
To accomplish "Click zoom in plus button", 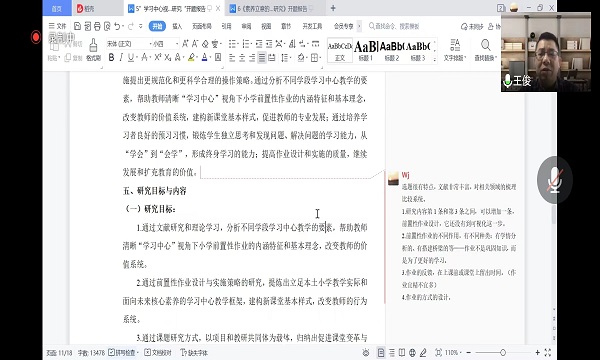I will pyautogui.click(x=538, y=352).
